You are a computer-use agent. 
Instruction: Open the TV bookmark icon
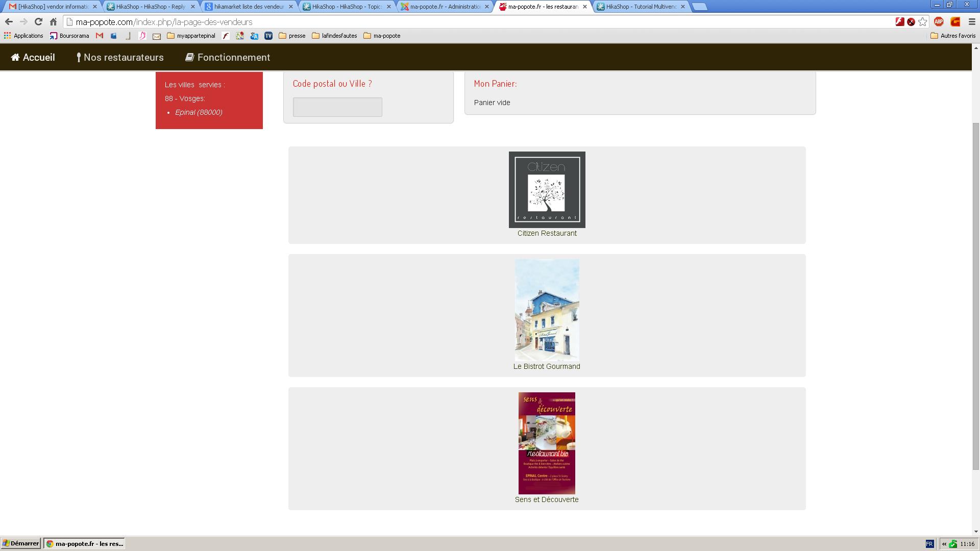[x=268, y=36]
